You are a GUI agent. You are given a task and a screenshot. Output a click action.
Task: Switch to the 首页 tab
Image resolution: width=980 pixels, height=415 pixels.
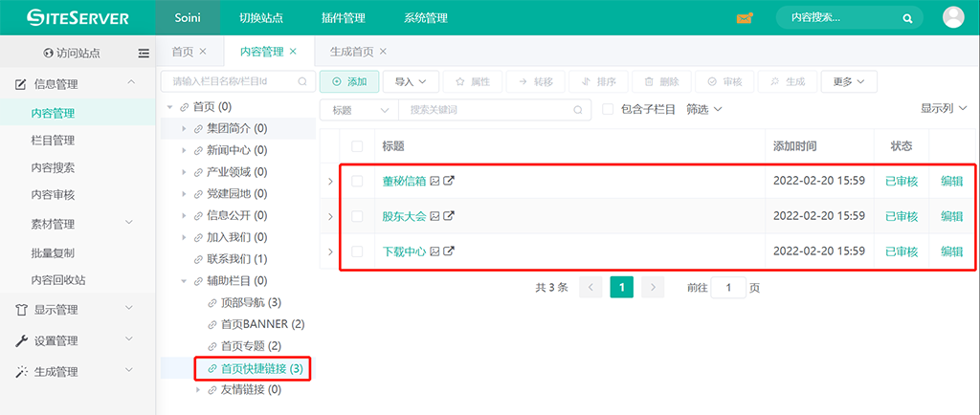coord(182,52)
